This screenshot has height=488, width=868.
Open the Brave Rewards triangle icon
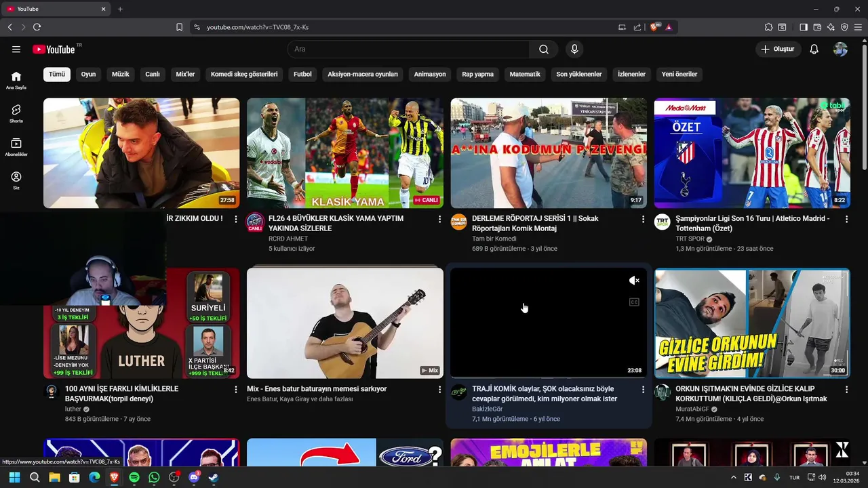[669, 27]
